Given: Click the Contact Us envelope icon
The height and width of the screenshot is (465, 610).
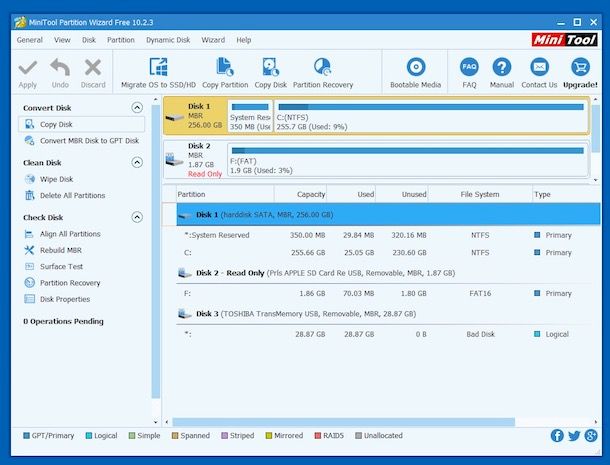Looking at the screenshot, I should pos(539,67).
